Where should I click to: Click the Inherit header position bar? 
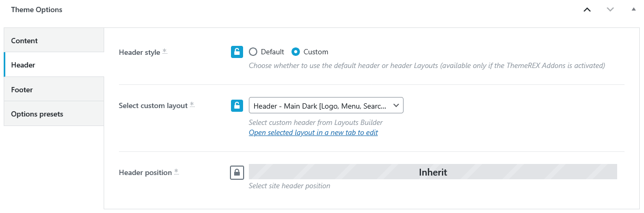tap(432, 172)
